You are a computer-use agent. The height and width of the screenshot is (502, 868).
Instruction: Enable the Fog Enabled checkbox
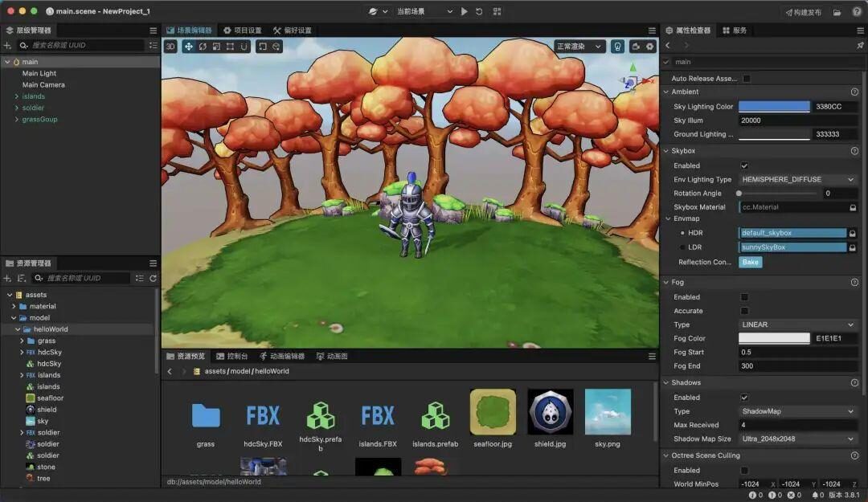click(x=744, y=297)
